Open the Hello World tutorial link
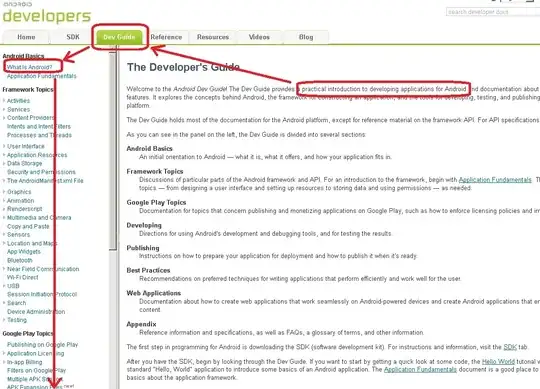The image size is (540, 389). (498, 361)
